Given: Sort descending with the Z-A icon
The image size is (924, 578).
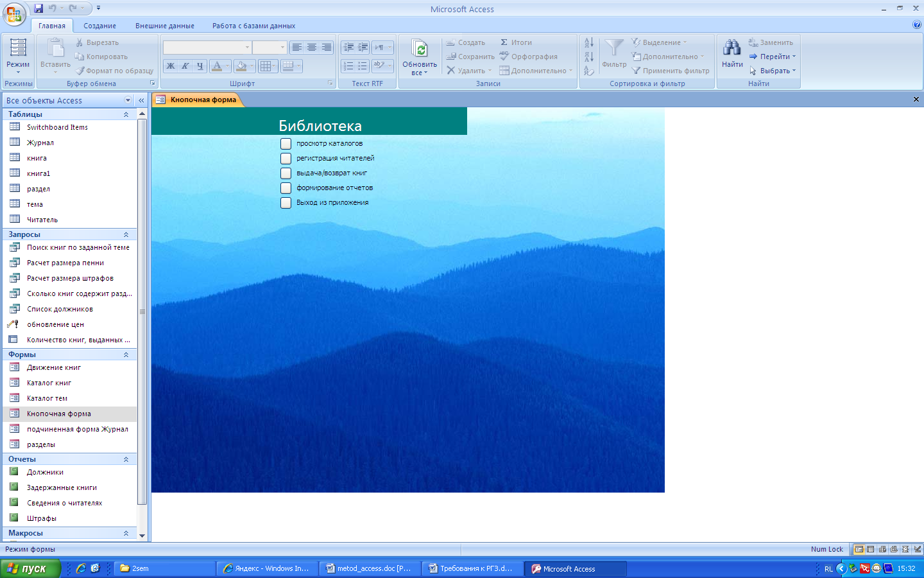Looking at the screenshot, I should pos(589,57).
